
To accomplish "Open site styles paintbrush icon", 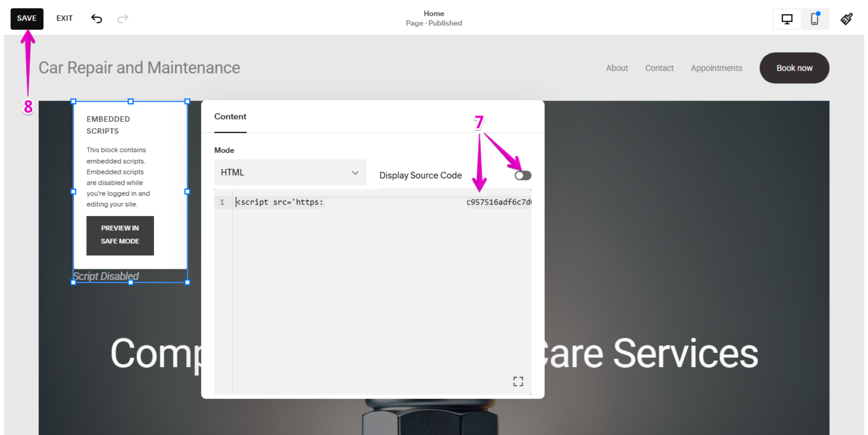I will [x=846, y=19].
